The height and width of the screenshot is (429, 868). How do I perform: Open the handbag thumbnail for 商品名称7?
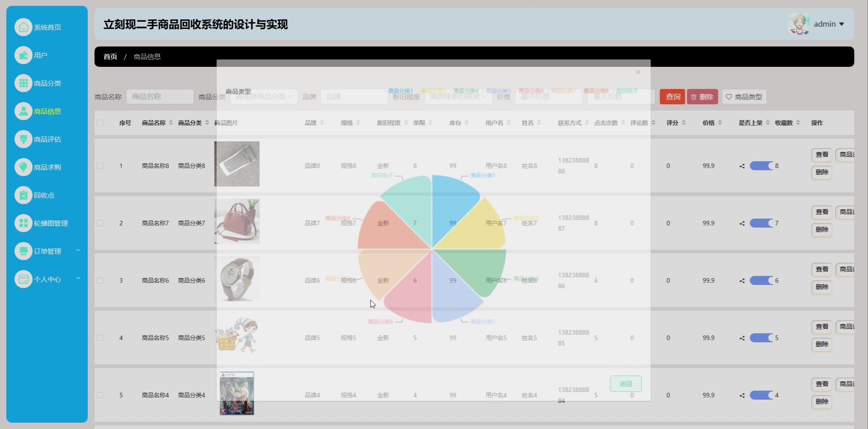point(237,221)
